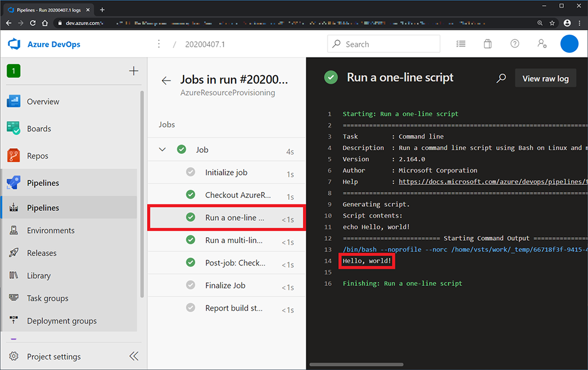Bookmark page with the star icon
588x370 pixels.
552,23
